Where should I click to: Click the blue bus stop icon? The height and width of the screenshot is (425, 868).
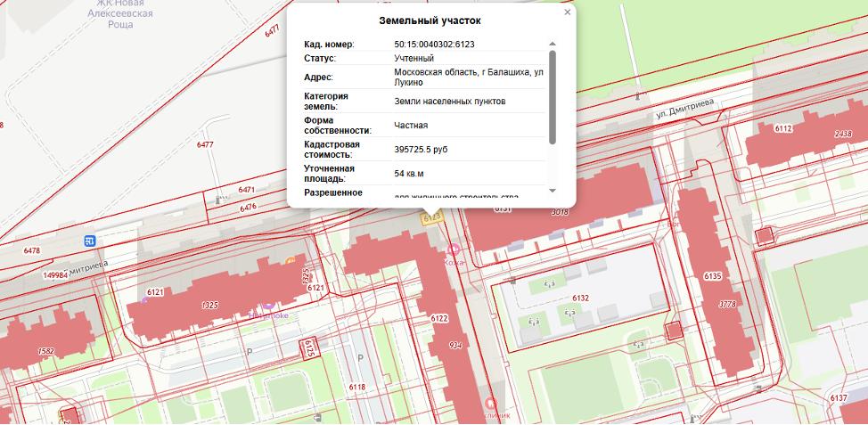pyautogui.click(x=89, y=241)
